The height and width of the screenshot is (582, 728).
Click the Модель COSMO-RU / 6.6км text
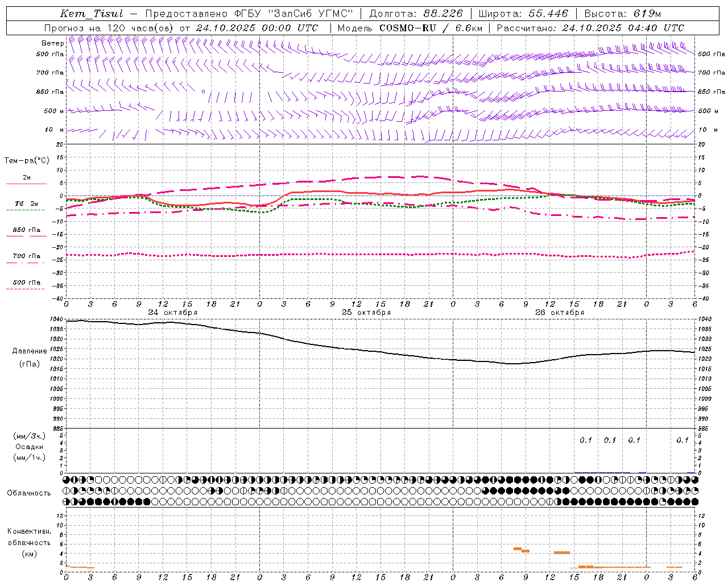410,28
